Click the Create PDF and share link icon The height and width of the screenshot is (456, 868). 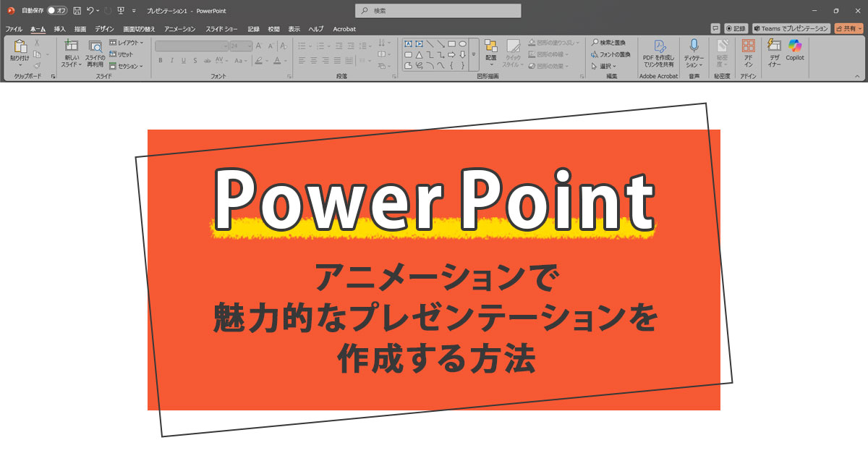(659, 46)
